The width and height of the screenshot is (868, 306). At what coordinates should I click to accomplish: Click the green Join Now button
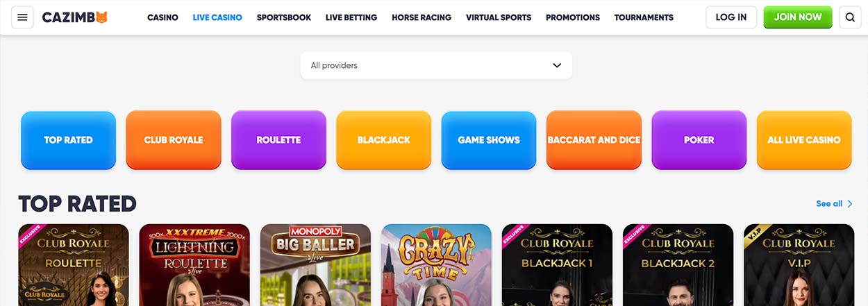click(798, 17)
